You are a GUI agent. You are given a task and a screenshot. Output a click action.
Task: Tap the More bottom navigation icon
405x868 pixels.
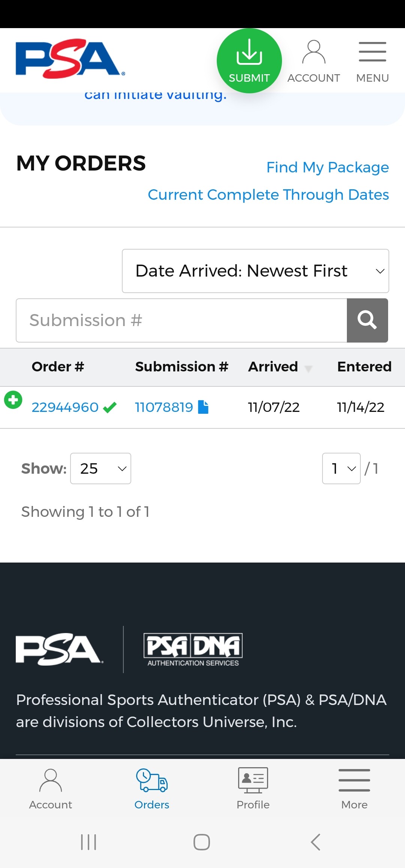(354, 780)
